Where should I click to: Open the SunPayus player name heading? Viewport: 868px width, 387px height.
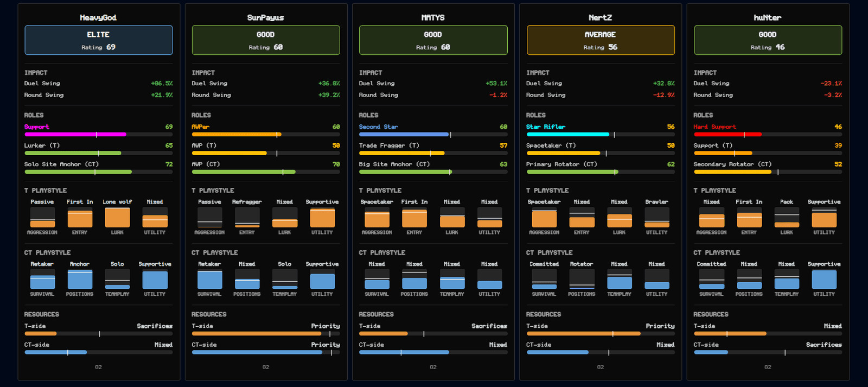[266, 17]
